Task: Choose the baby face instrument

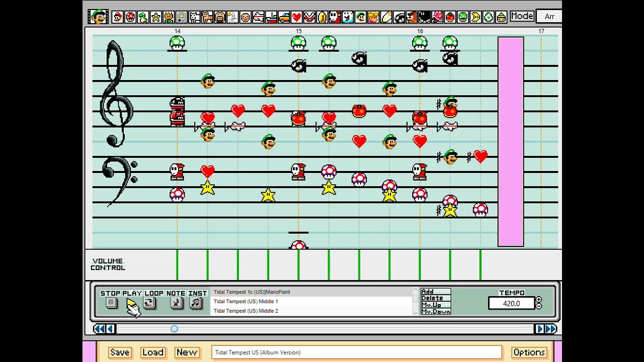Action: pos(246,17)
